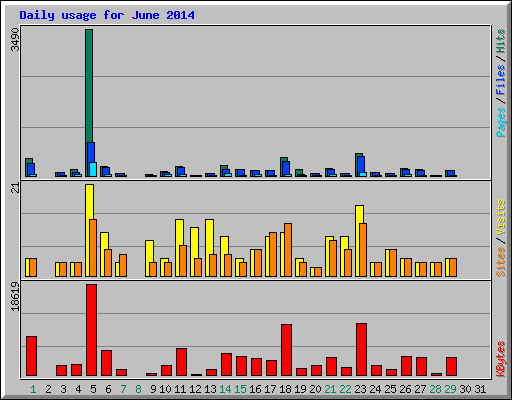Click the day 31 label on x-axis
Screen dimensions: 512x400
pyautogui.click(x=480, y=389)
